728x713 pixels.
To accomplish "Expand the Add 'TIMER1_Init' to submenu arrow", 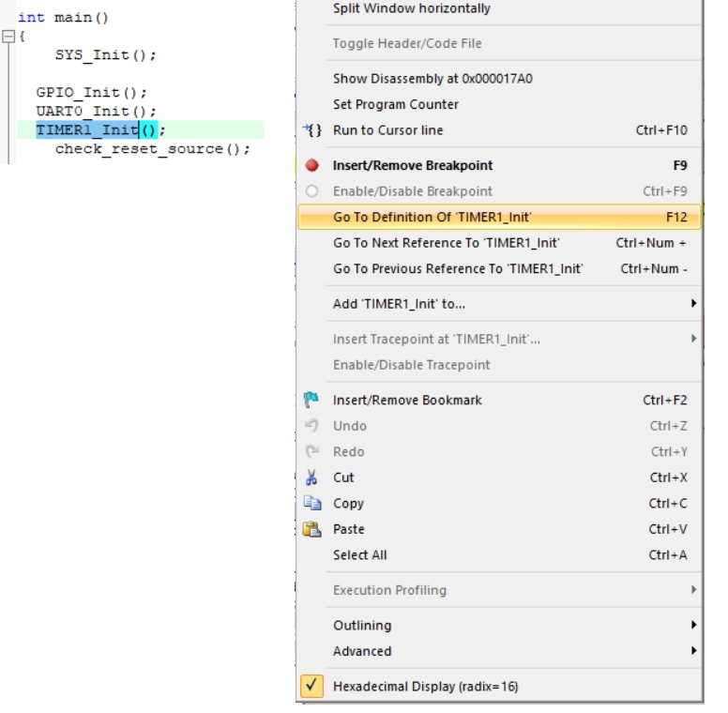I will point(693,303).
